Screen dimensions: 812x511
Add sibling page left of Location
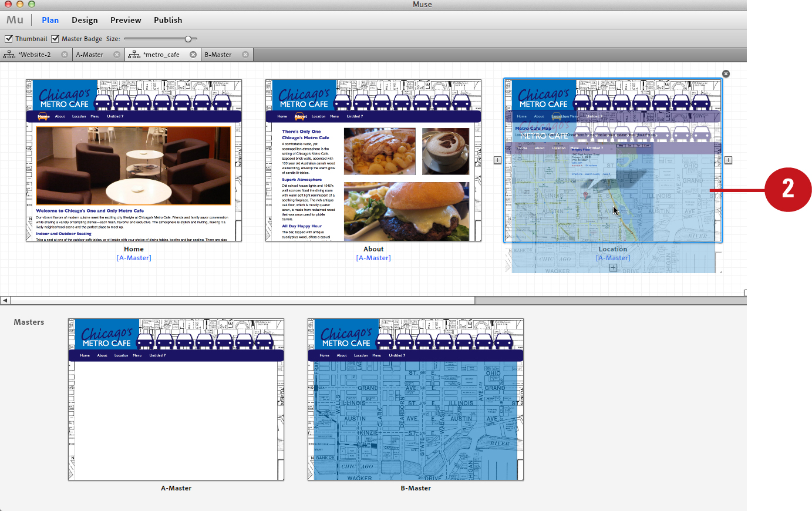tap(497, 160)
